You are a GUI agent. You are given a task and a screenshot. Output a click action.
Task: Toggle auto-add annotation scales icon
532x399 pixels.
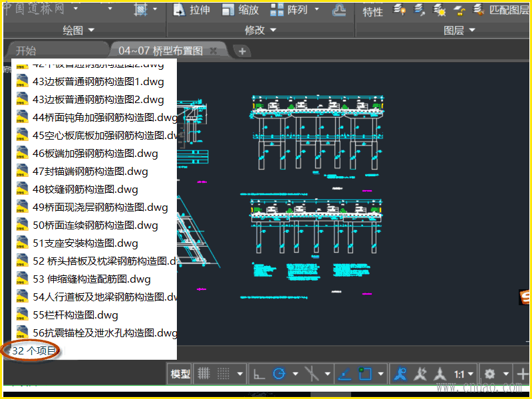coord(420,374)
